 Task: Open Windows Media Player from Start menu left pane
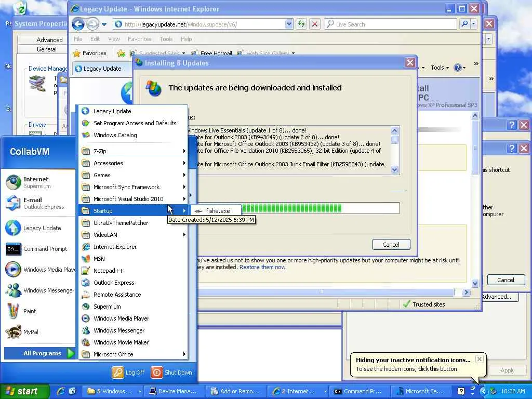(39, 270)
